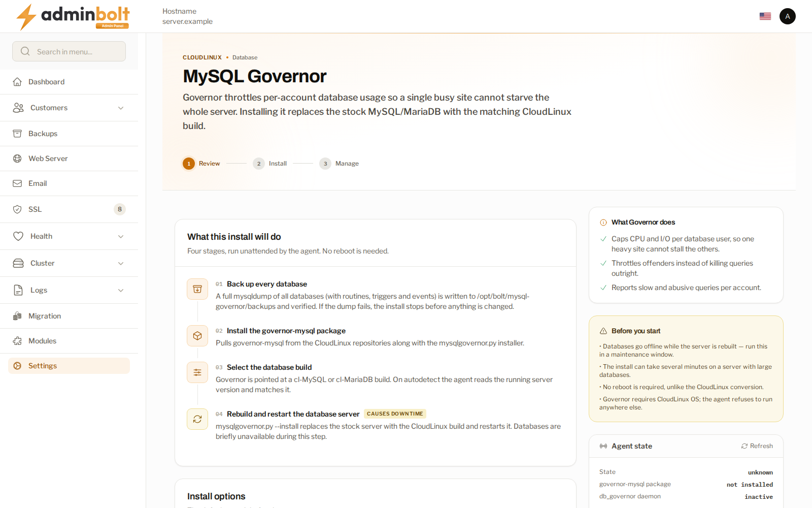Image resolution: width=812 pixels, height=508 pixels.
Task: Click the 'unknown' State value
Action: (x=760, y=472)
